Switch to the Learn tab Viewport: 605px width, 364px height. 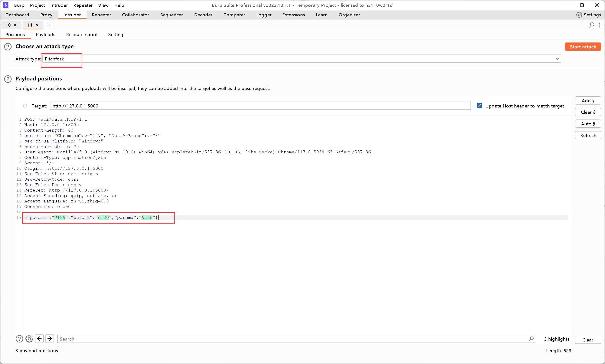(322, 15)
